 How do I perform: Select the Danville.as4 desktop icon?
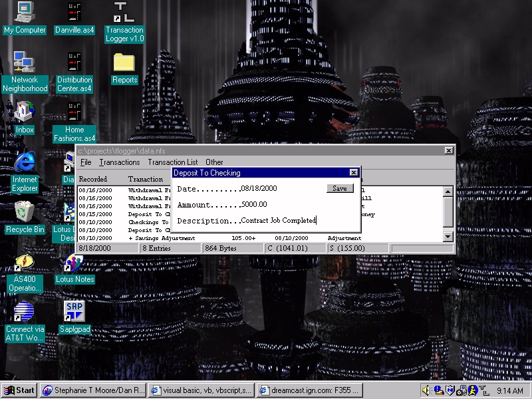74,13
